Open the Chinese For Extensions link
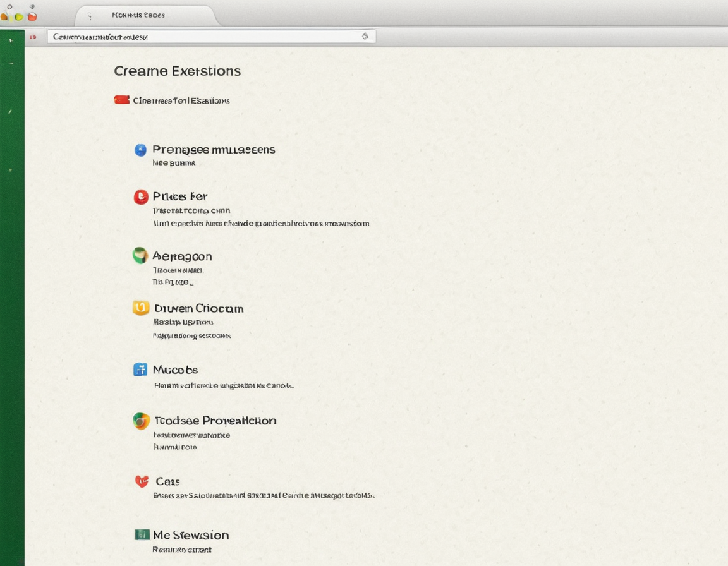Image resolution: width=728 pixels, height=566 pixels. (181, 100)
